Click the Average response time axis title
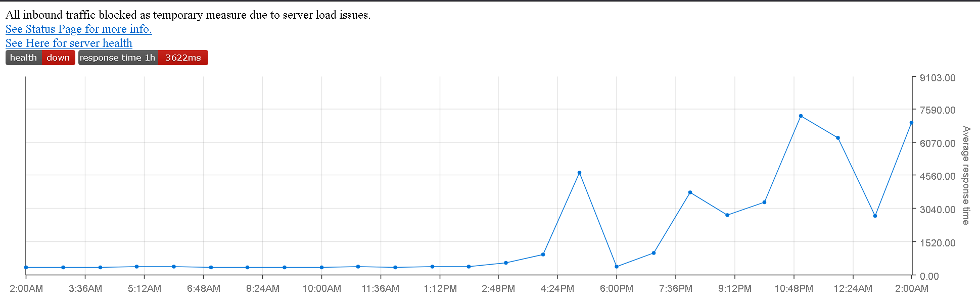This screenshot has width=980, height=306. click(x=966, y=175)
